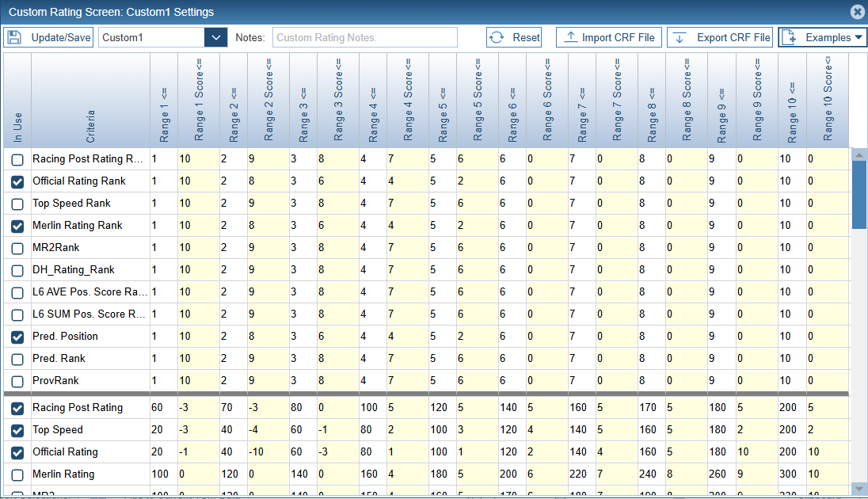Screen dimensions: 868x499
Task: Close the Custom Rating Screen dialog
Action: 857,12
